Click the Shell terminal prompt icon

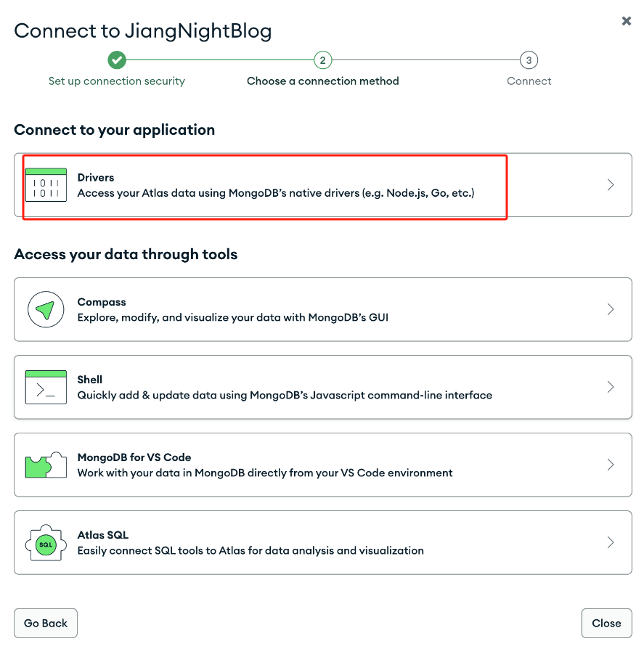point(46,387)
